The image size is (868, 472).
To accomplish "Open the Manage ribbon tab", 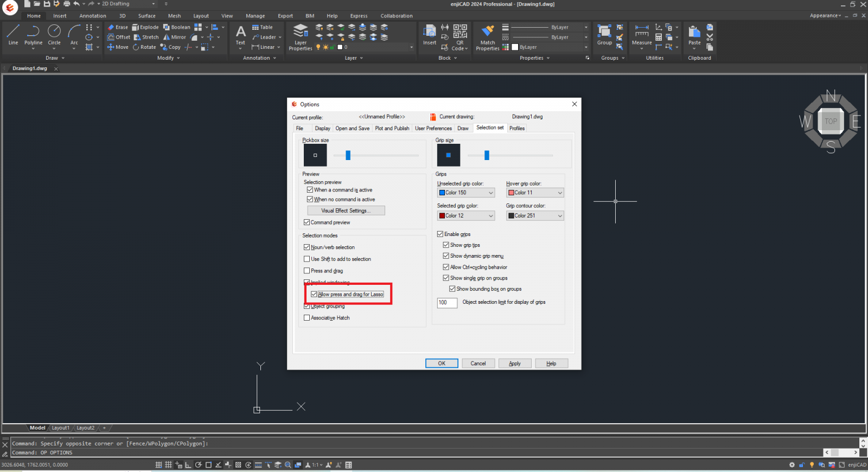I will click(x=255, y=16).
